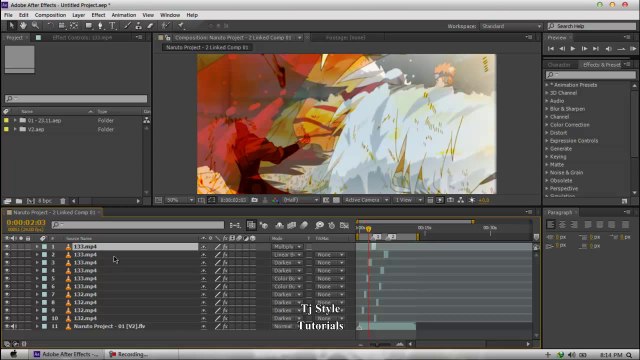Expand layer 11 properties triangle
640x360 pixels.
37,326
